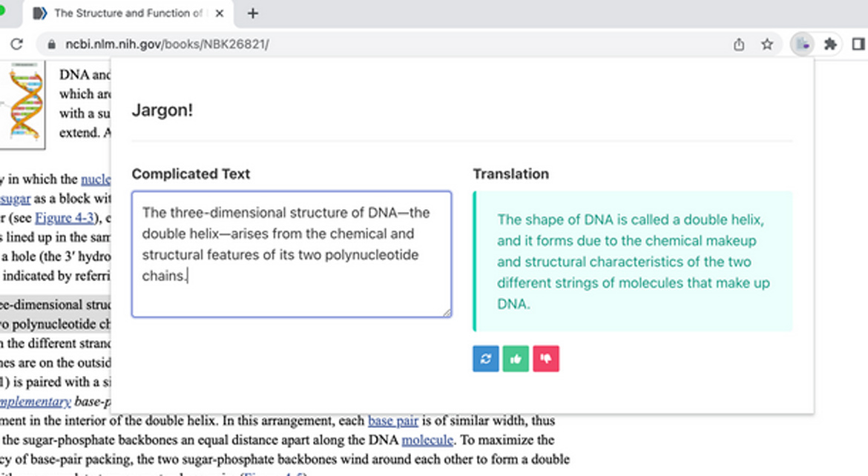Reject the translation with the red thumbs-down icon
868x476 pixels.
coord(546,359)
